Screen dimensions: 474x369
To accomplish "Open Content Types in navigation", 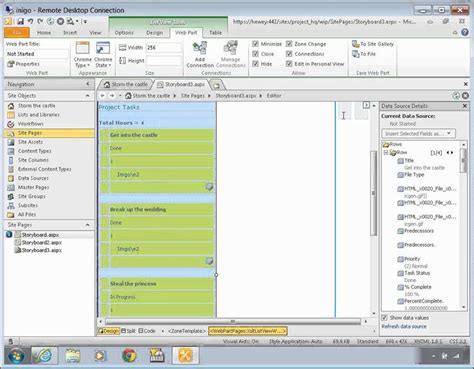I will tap(34, 151).
